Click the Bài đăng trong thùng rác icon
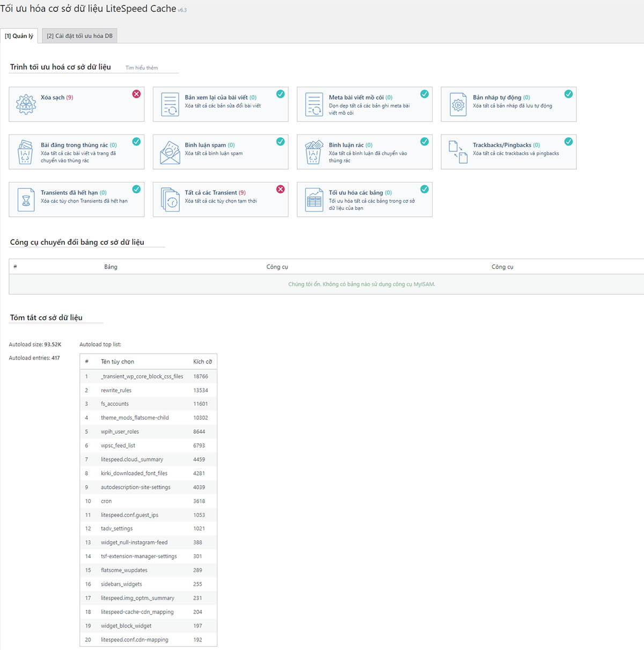 point(26,152)
